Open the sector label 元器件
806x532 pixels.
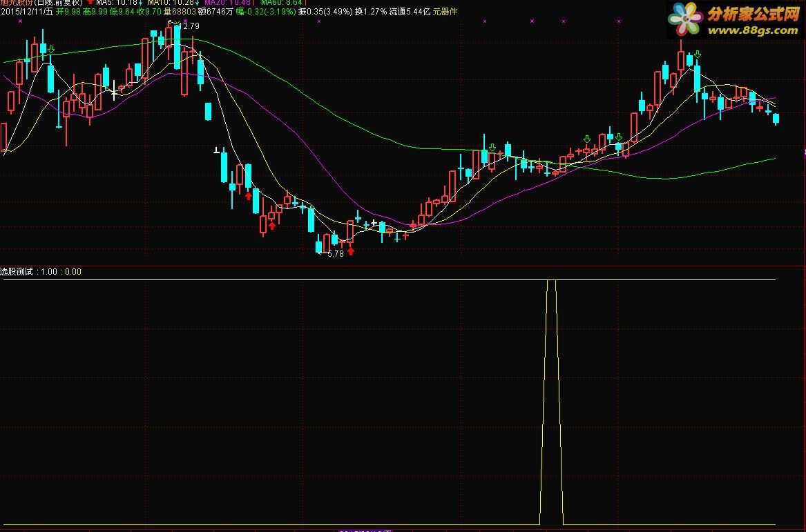pyautogui.click(x=445, y=11)
